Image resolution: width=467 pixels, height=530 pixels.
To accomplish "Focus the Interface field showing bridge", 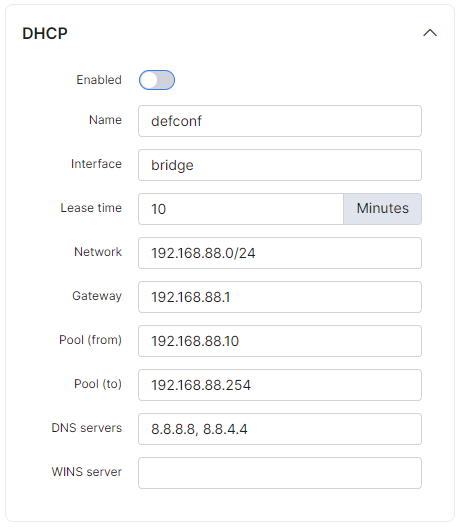I will coord(280,165).
